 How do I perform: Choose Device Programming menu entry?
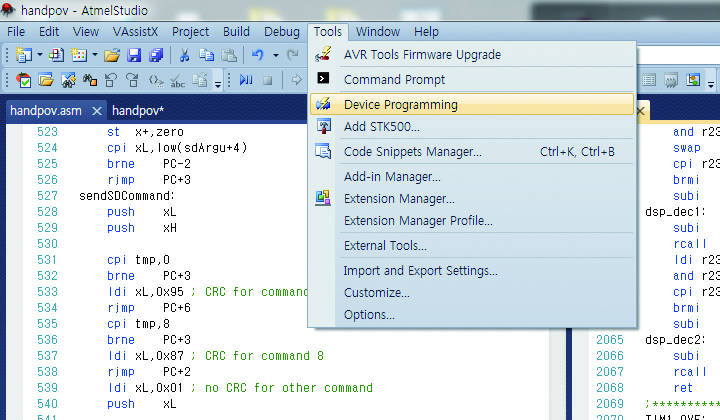[472, 105]
